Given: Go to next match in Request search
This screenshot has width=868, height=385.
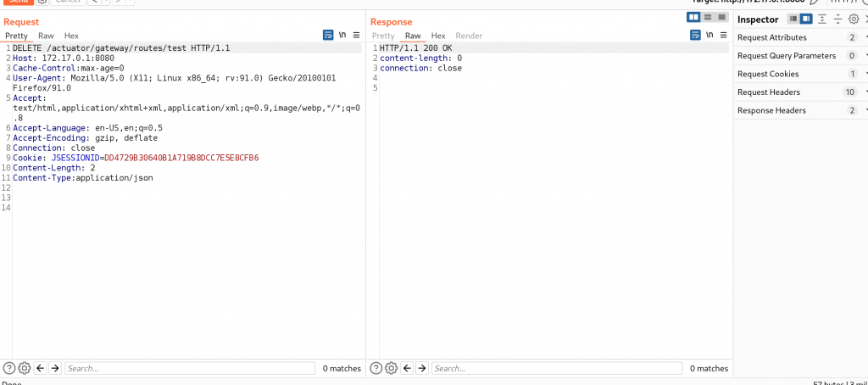Looking at the screenshot, I should tap(55, 368).
